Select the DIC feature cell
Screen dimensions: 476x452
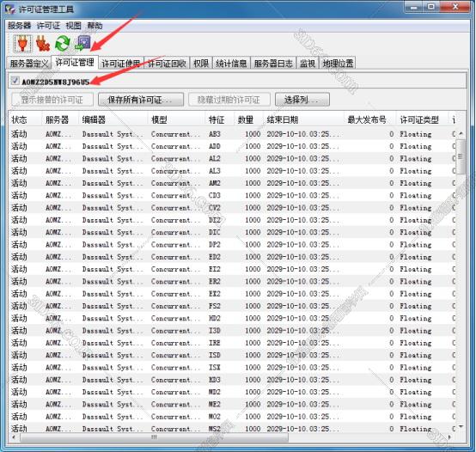pos(214,232)
